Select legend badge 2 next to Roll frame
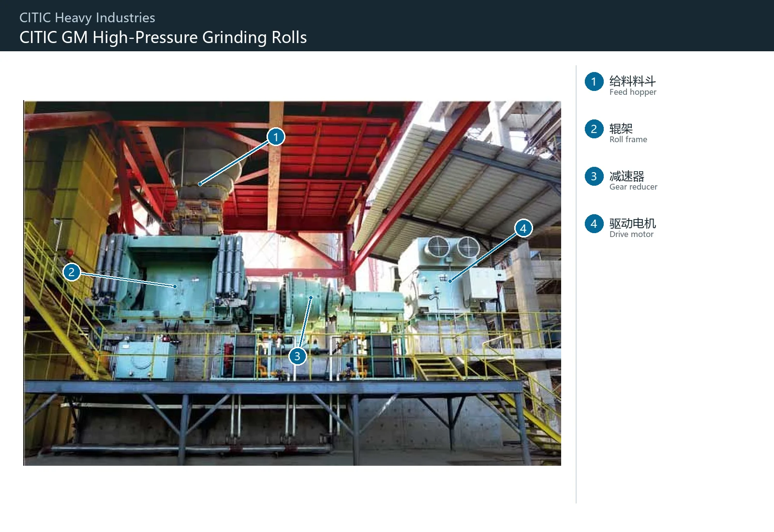Image resolution: width=774 pixels, height=532 pixels. click(x=594, y=129)
